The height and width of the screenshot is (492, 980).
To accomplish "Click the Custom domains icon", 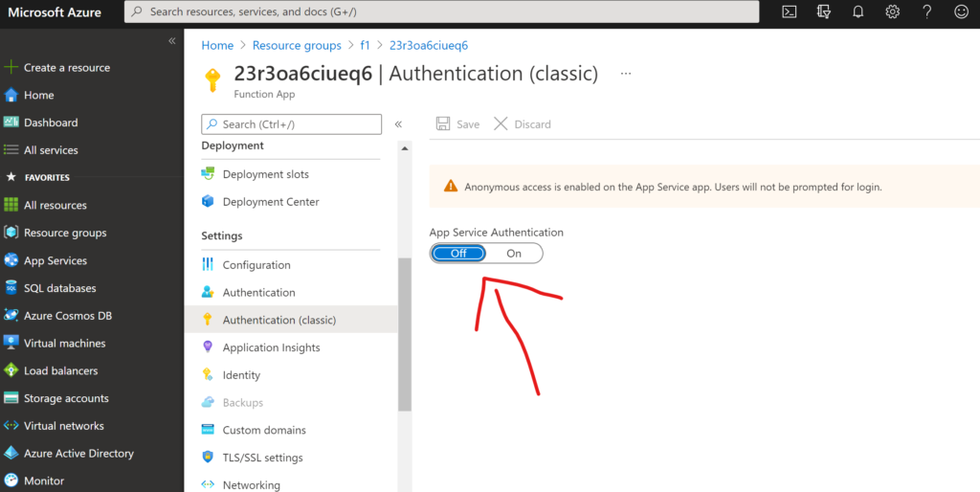I will click(208, 430).
